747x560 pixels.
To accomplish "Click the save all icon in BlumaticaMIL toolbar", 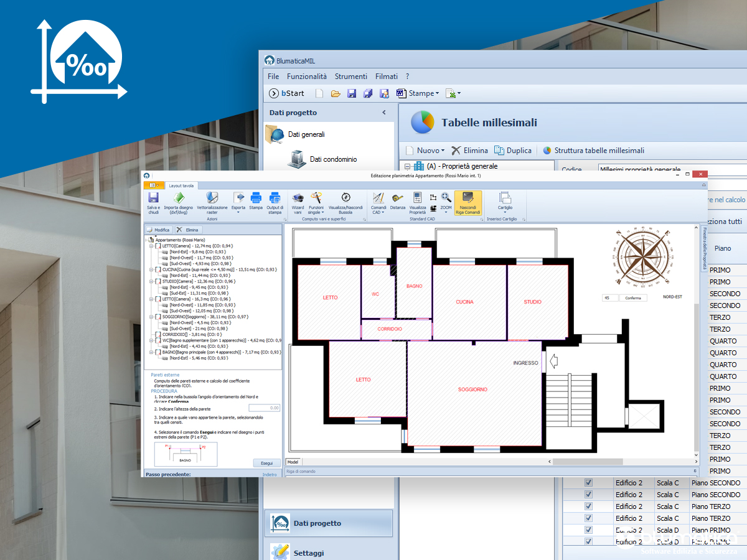I will tap(368, 93).
